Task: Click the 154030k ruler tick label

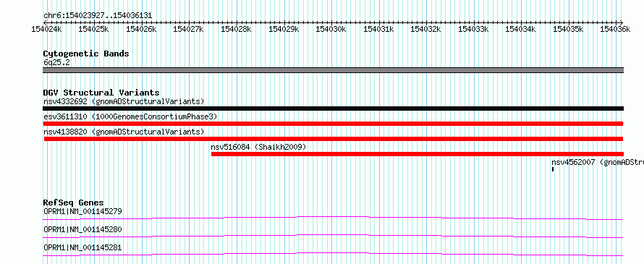Action: [331, 29]
